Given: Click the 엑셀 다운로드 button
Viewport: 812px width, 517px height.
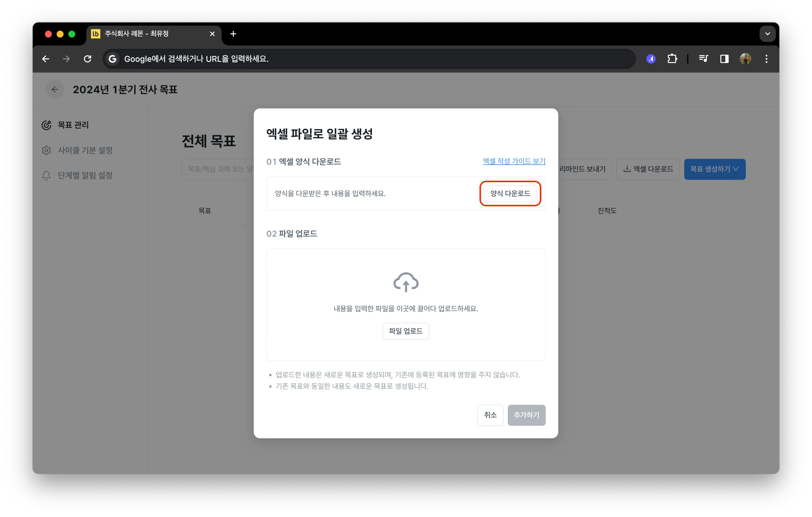Looking at the screenshot, I should coord(648,169).
